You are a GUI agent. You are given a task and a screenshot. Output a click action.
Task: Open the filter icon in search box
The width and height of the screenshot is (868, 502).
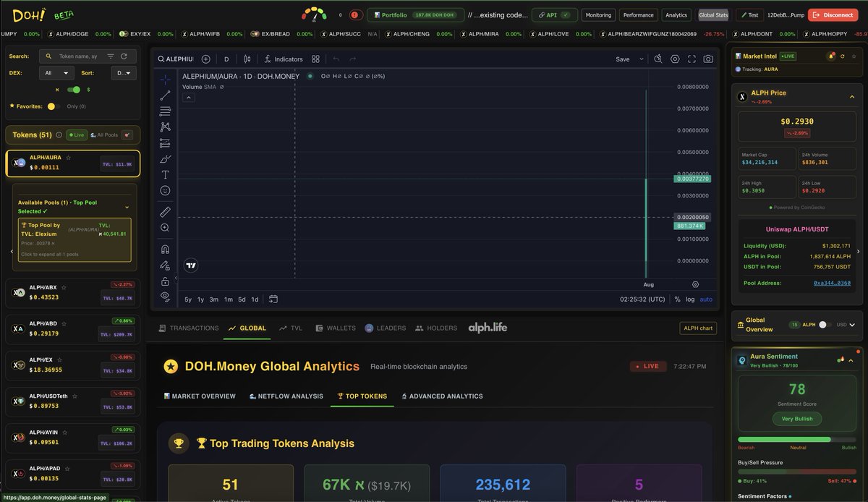pyautogui.click(x=111, y=56)
